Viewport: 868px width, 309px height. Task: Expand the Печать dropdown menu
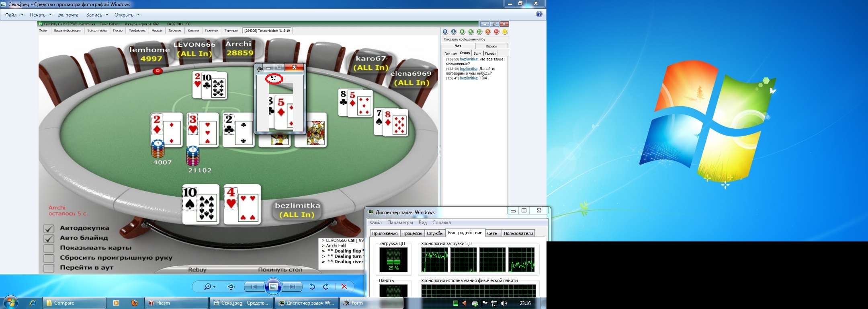41,15
